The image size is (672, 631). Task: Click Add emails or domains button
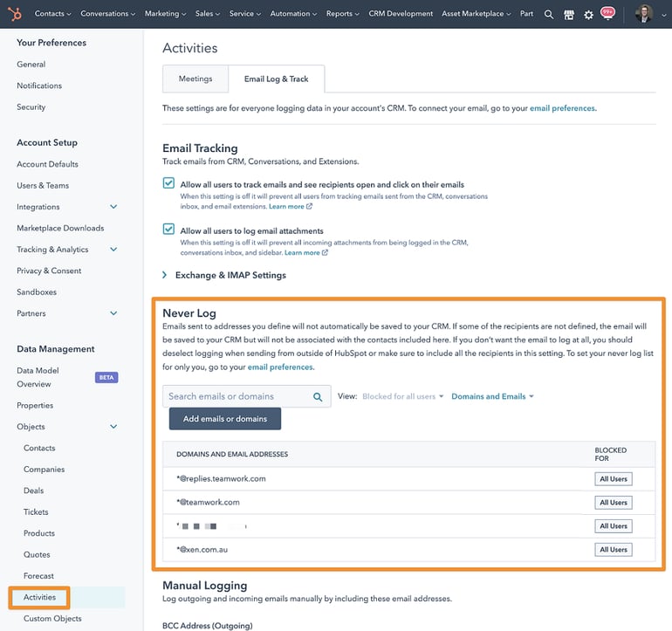click(225, 419)
